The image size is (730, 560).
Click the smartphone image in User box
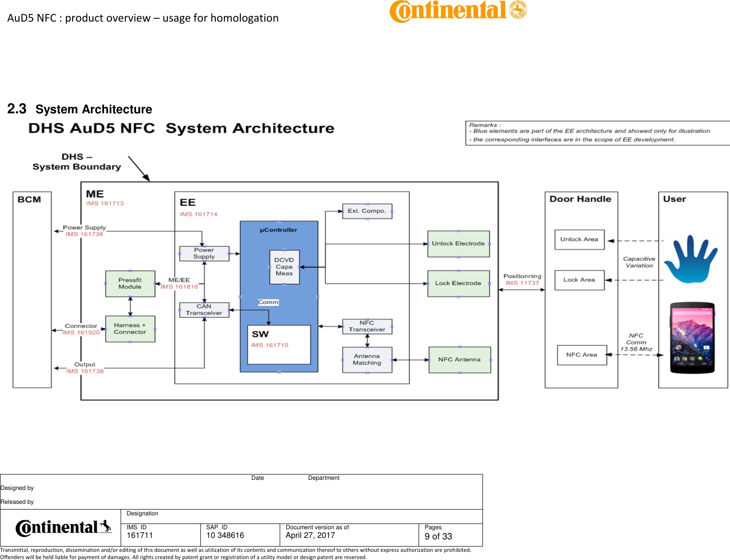[693, 338]
